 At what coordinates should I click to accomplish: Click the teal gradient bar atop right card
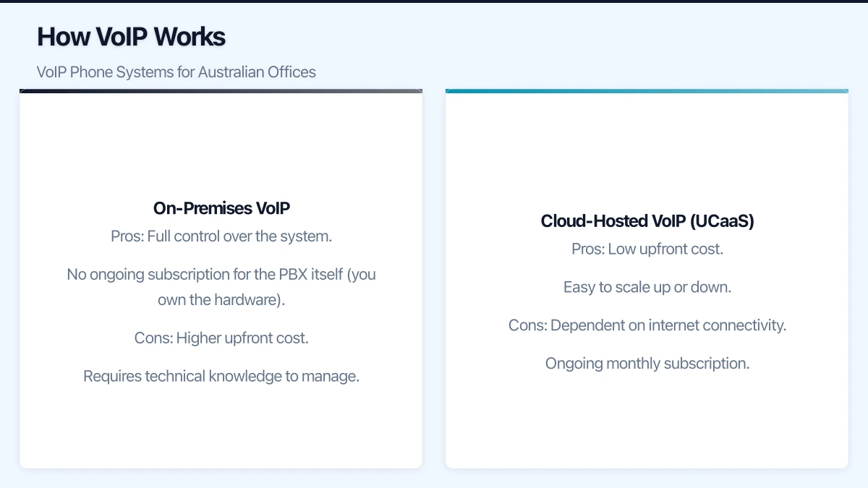click(x=647, y=91)
